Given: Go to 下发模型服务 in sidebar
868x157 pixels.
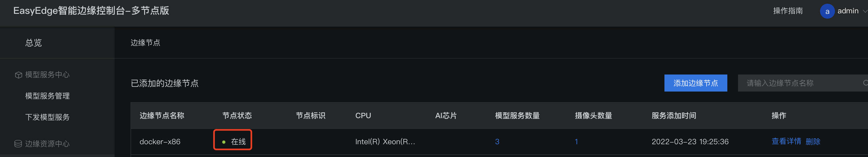Looking at the screenshot, I should pos(47,117).
